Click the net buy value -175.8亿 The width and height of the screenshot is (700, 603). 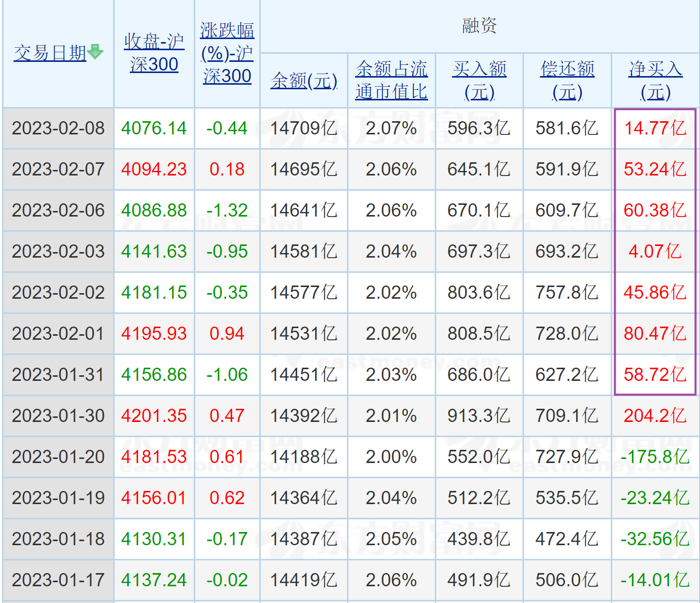point(655,457)
